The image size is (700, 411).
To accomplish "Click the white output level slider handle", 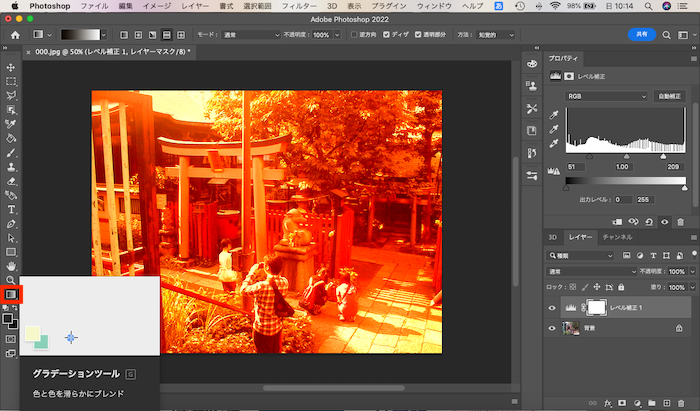I will [x=685, y=188].
